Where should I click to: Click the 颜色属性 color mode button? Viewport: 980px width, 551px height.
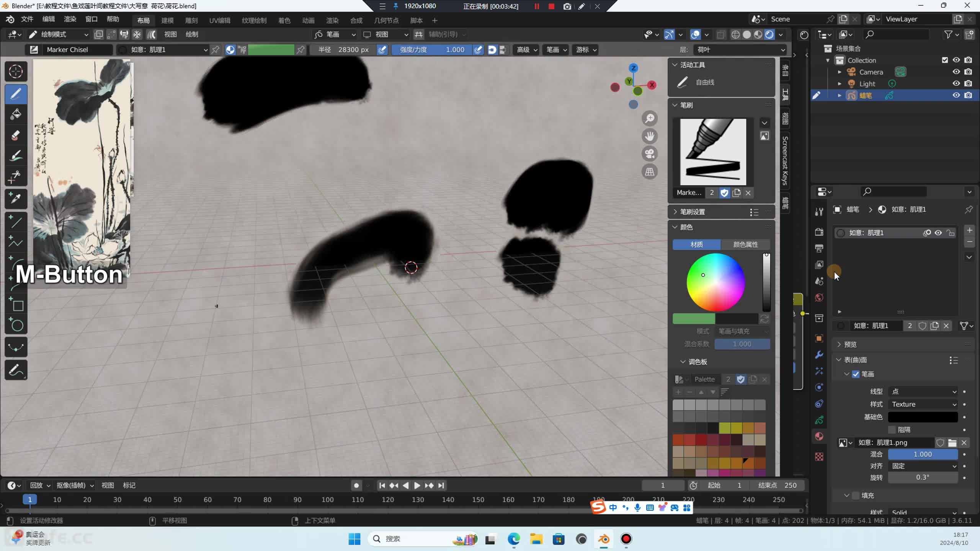(745, 245)
